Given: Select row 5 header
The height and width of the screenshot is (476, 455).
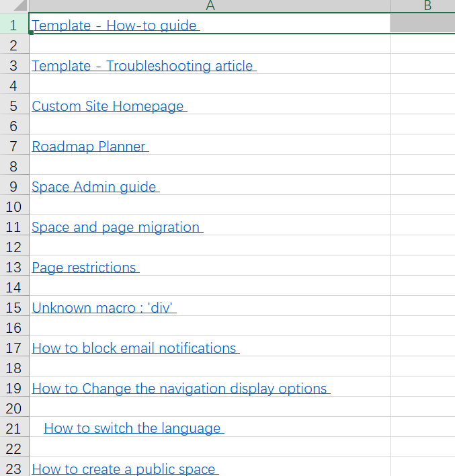Looking at the screenshot, I should pos(14,104).
